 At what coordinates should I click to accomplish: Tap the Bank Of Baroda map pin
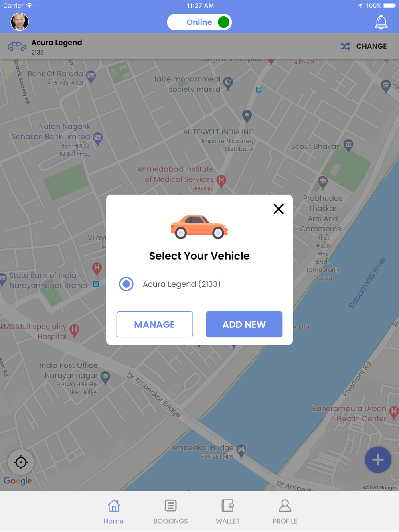coord(91,76)
